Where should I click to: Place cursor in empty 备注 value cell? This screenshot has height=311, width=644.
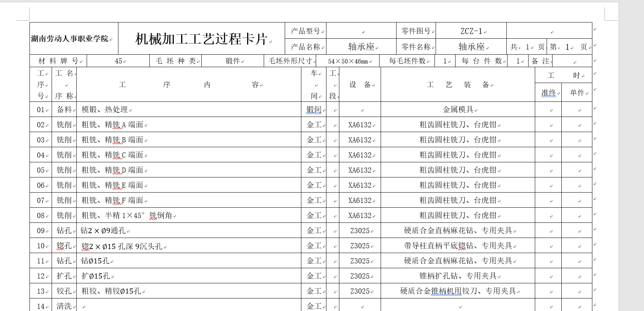(572, 61)
